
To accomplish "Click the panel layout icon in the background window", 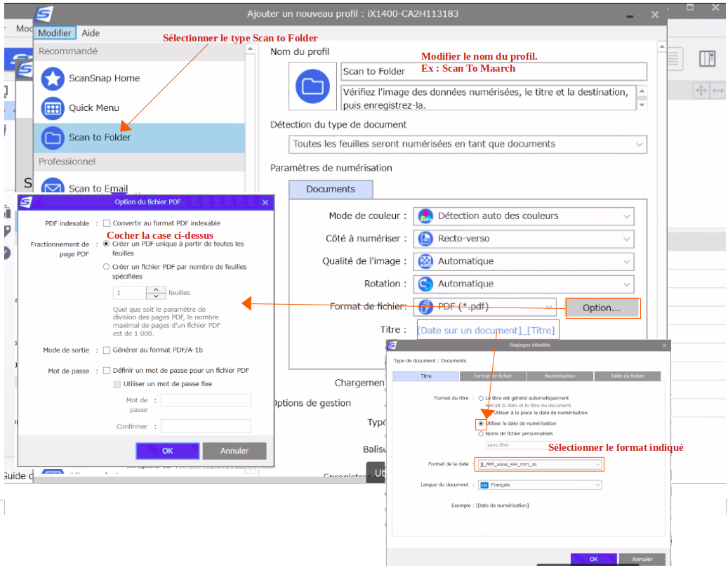I will tap(707, 59).
